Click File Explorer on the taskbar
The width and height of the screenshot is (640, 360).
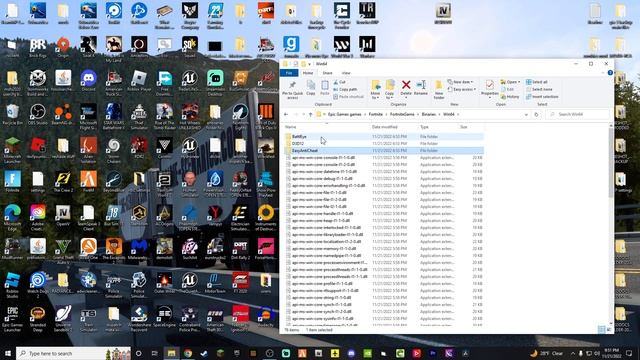pyautogui.click(x=171, y=353)
